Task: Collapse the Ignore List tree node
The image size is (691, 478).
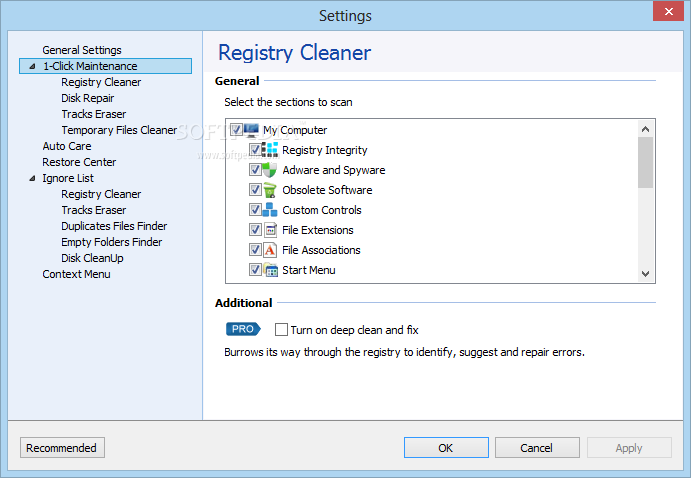Action: coord(32,178)
